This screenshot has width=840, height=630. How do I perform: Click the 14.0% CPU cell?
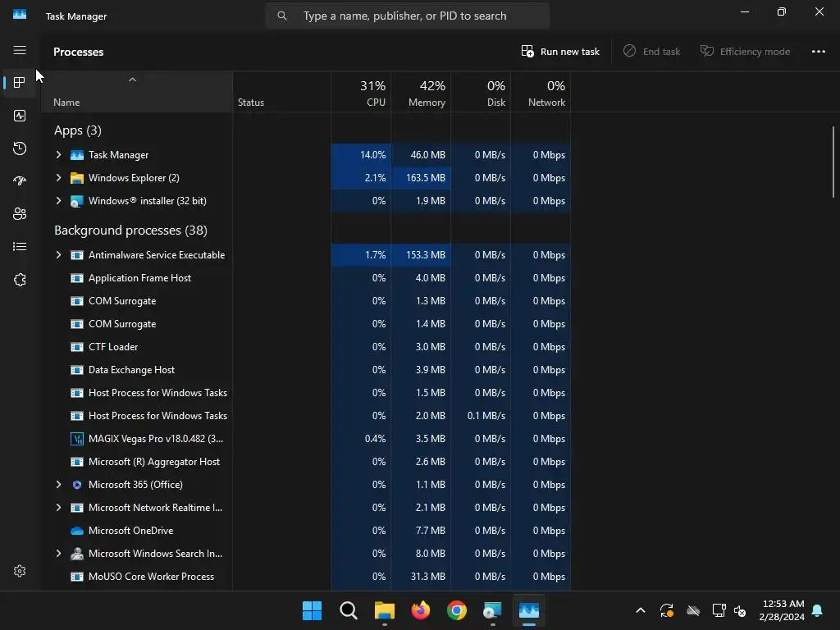point(361,155)
